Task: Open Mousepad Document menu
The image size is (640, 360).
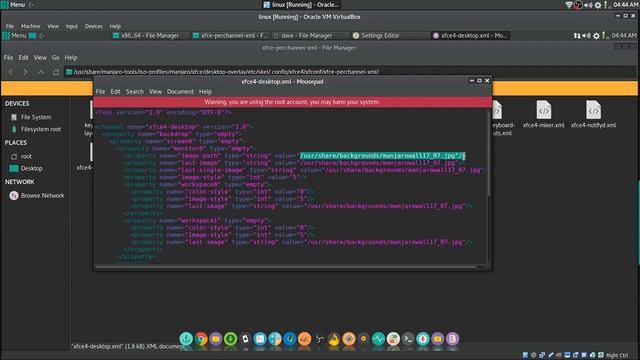Action: coord(180,91)
